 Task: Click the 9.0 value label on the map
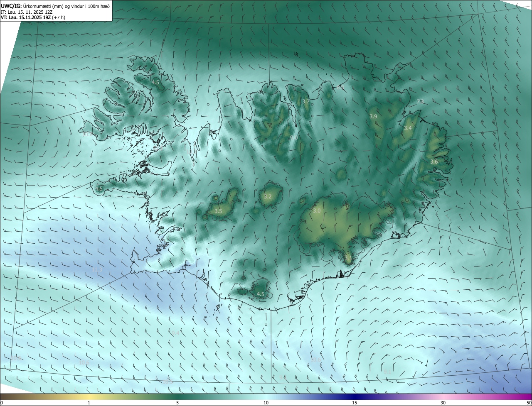pos(293,137)
